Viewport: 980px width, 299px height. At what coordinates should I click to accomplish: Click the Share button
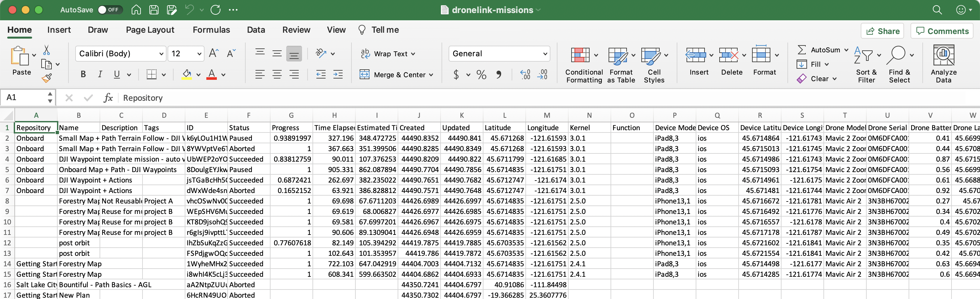882,31
